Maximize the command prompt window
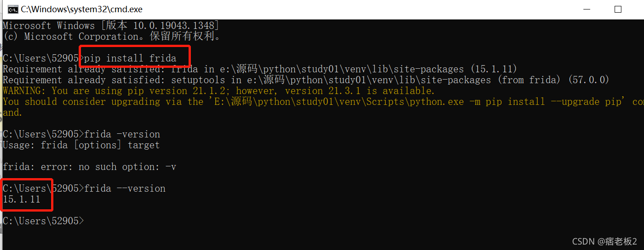The height and width of the screenshot is (250, 644). pos(618,9)
